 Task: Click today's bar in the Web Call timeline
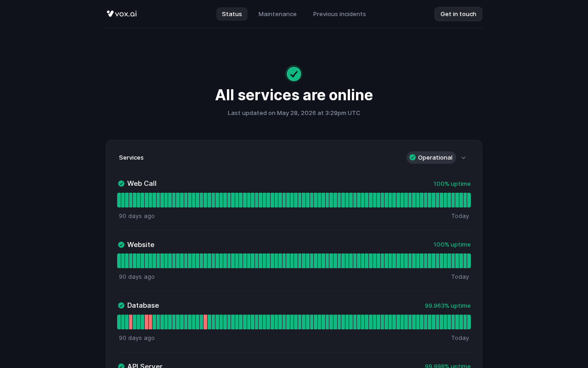click(469, 200)
